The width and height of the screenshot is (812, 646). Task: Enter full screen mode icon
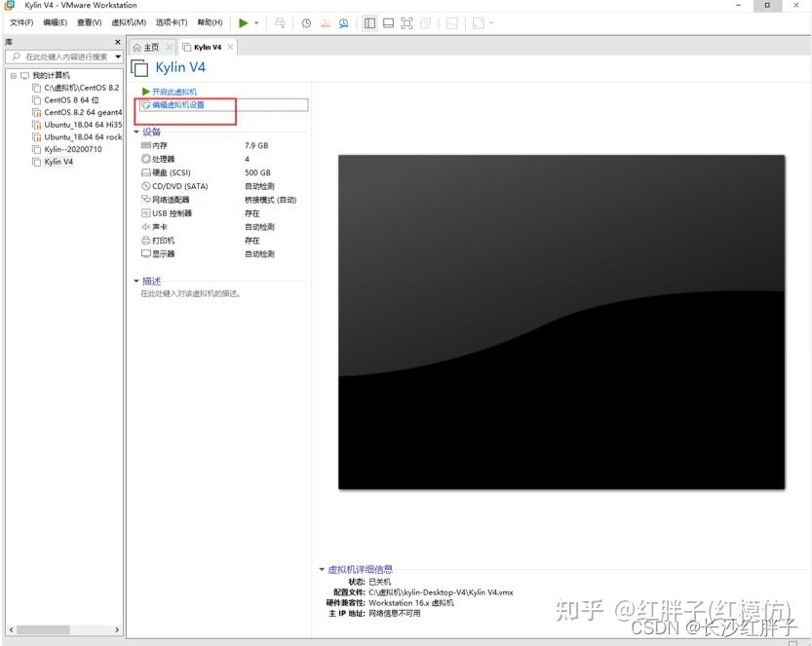click(407, 22)
